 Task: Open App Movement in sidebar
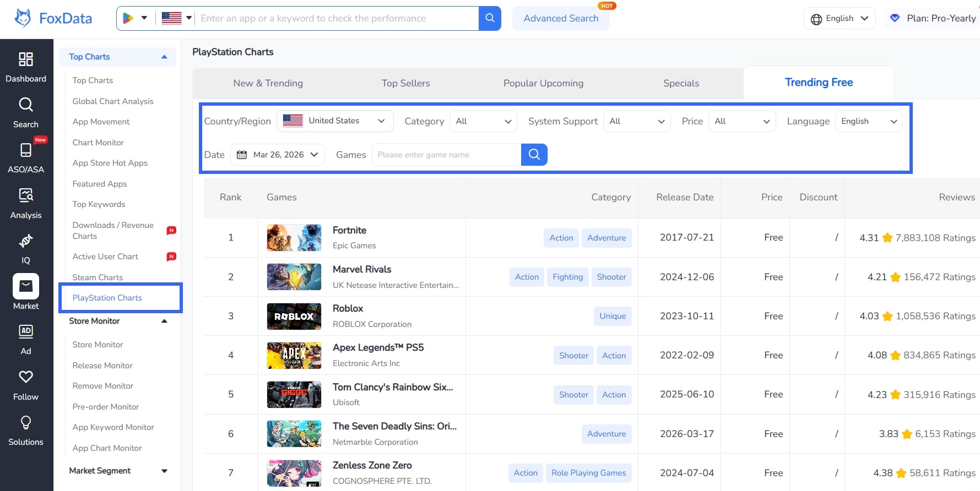(x=101, y=122)
